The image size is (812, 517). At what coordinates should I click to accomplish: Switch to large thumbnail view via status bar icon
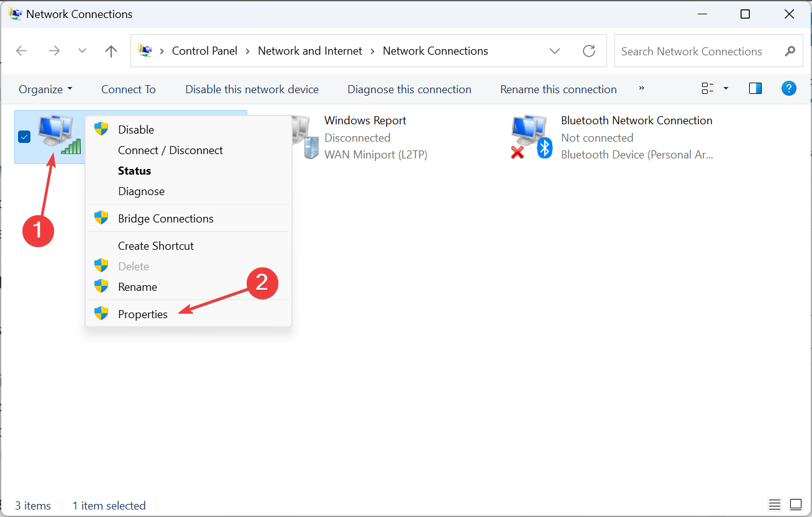click(x=796, y=505)
